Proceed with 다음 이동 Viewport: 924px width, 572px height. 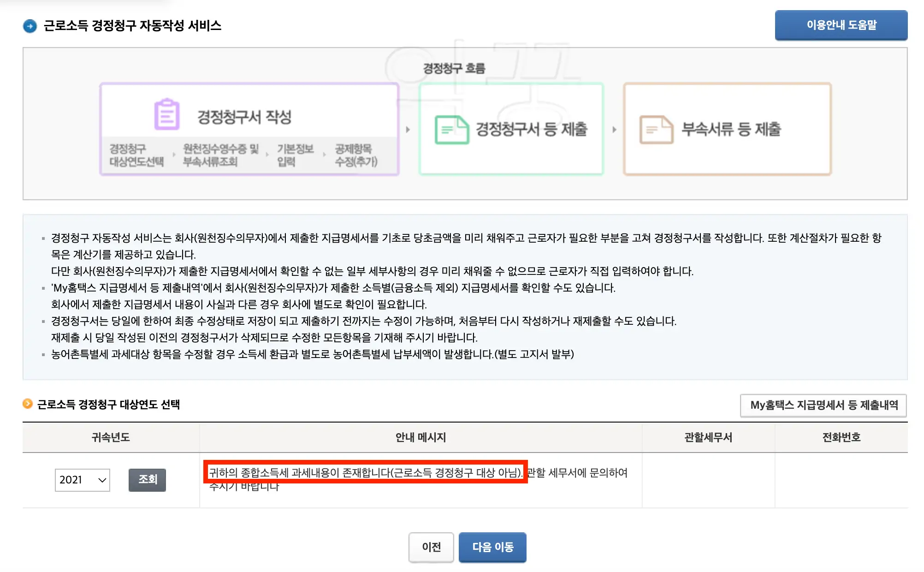(492, 547)
